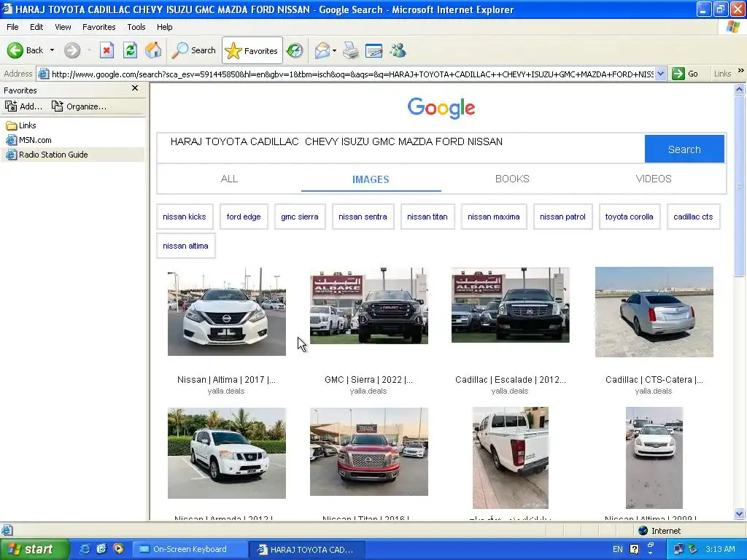Open the History clock icon
This screenshot has height=560, width=747.
coord(295,50)
